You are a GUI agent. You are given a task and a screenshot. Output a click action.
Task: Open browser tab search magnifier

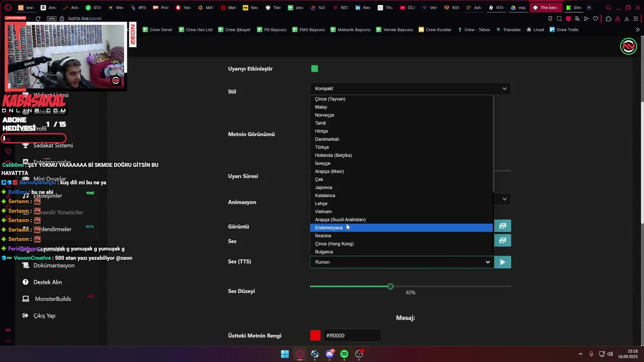[x=609, y=8]
